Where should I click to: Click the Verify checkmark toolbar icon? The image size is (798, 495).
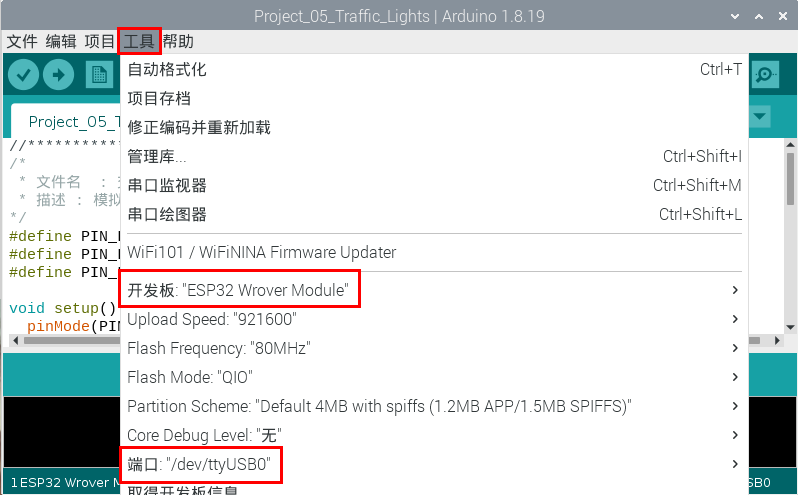tap(23, 75)
